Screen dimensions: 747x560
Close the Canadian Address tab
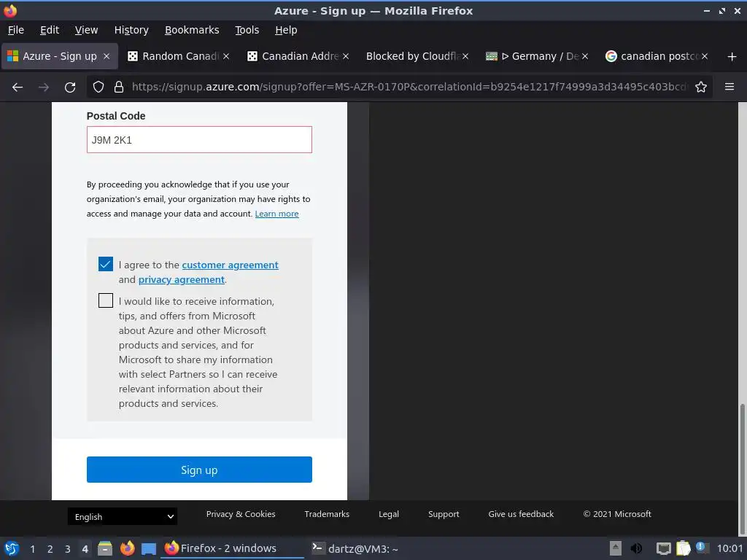coord(346,56)
